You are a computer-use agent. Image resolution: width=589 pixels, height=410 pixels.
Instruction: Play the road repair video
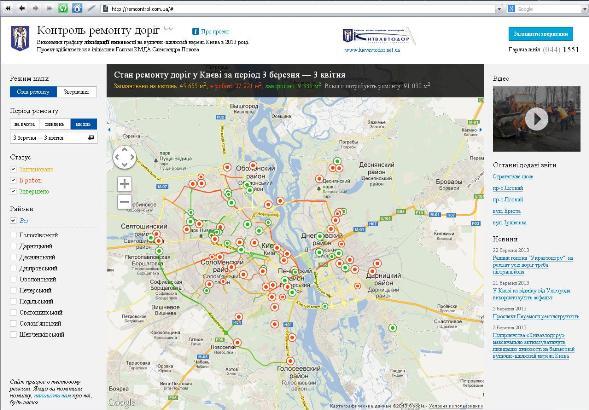tap(536, 119)
